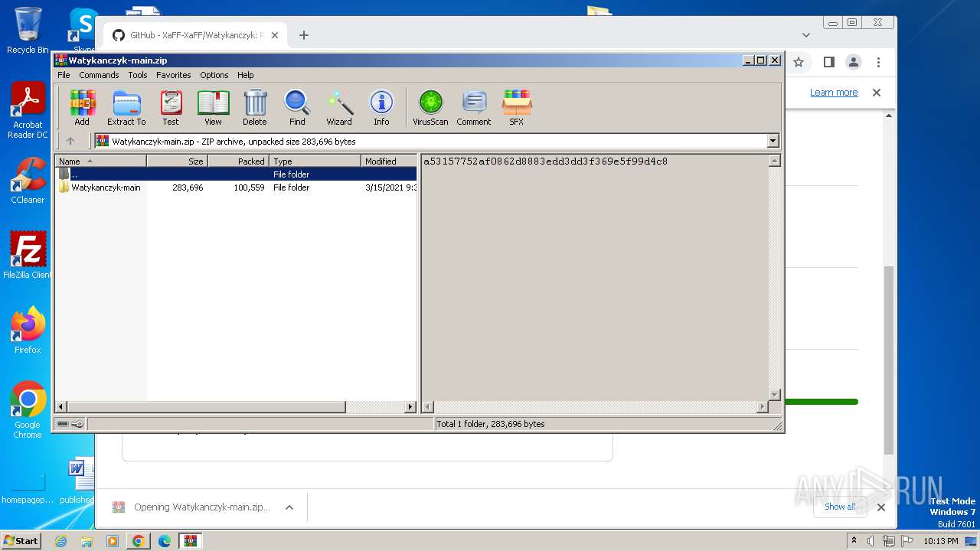Open the Start menu
Screen dimensions: 980x551
pos(21,540)
